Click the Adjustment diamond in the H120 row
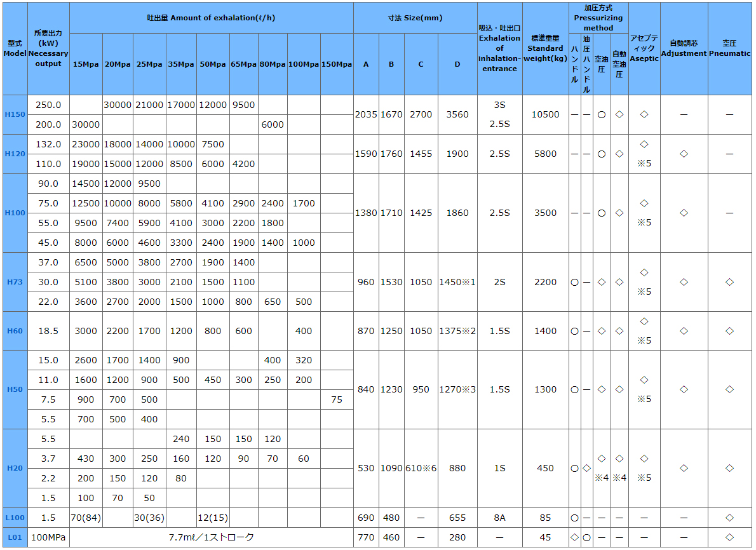756x550 pixels. point(684,154)
